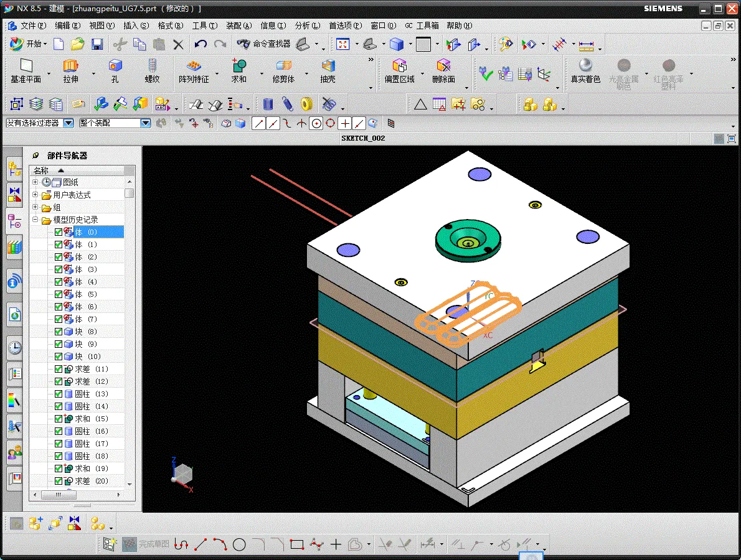This screenshot has height=560, width=741.
Task: Click the 基准平面 datum plane icon
Action: click(x=26, y=66)
